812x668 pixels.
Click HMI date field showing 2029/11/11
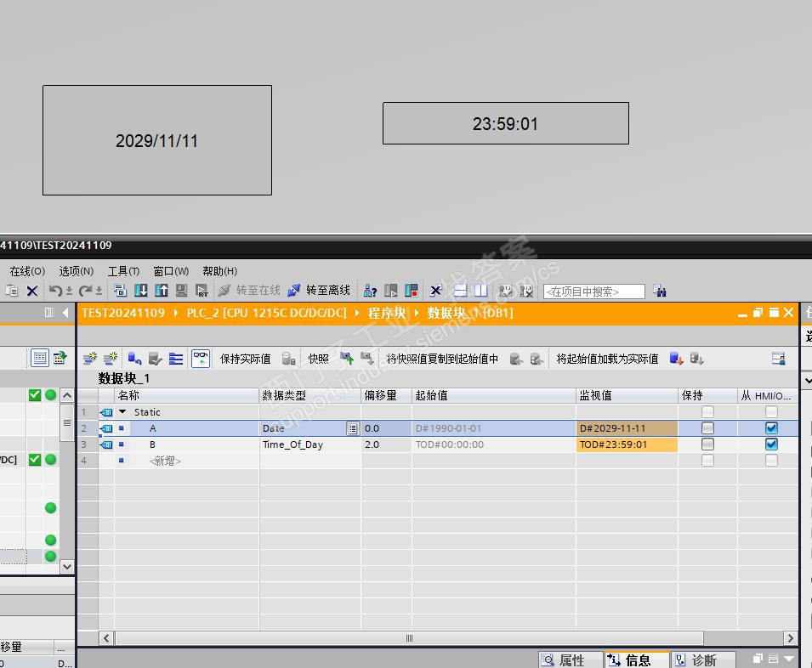[x=157, y=140]
